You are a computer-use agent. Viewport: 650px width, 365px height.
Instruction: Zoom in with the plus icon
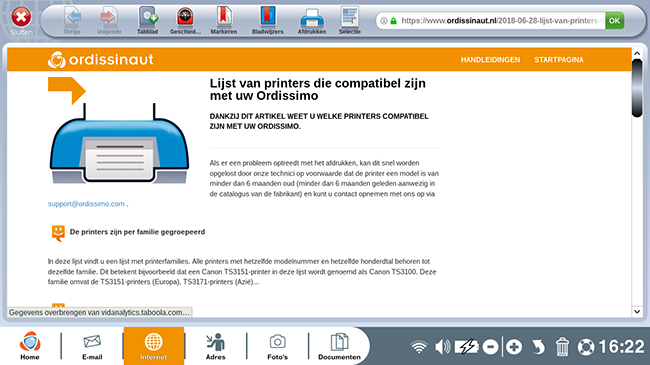click(x=514, y=347)
